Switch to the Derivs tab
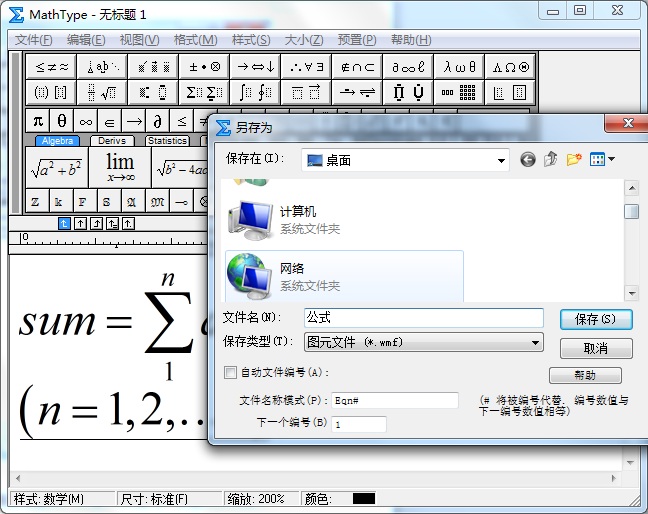The image size is (648, 514). pyautogui.click(x=112, y=141)
